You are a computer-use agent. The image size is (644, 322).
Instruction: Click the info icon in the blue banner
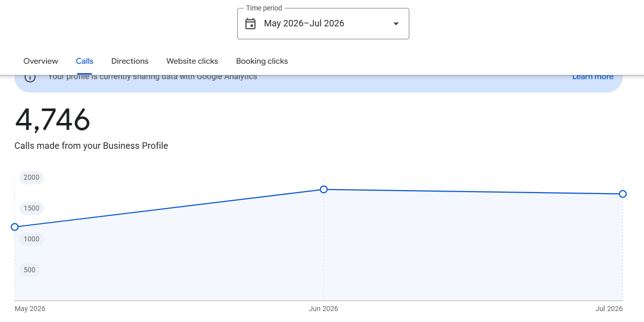coord(30,77)
